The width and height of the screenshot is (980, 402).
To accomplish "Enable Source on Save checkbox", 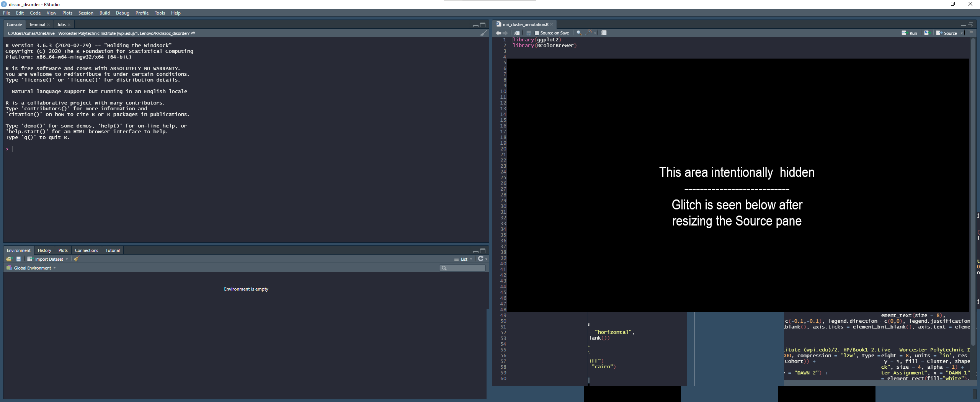I will pyautogui.click(x=537, y=33).
